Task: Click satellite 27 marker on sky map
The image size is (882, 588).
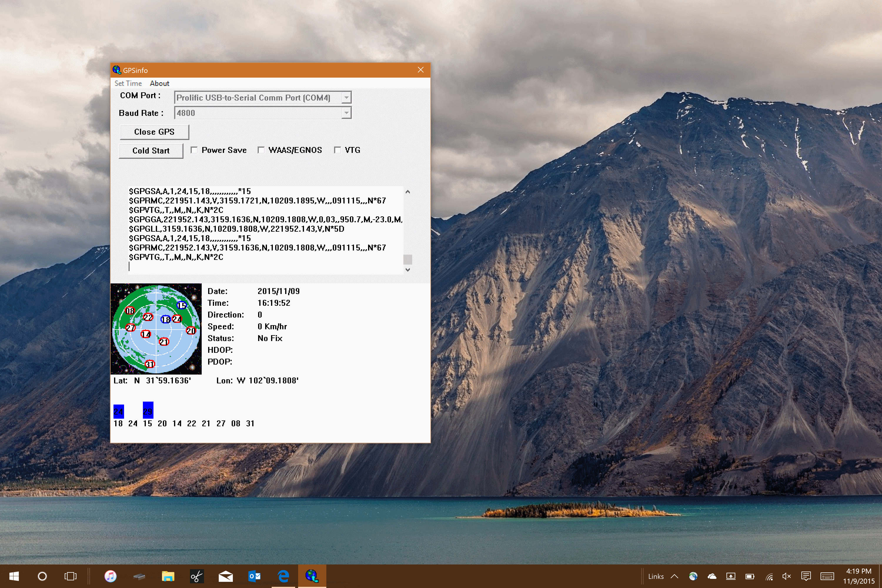Action: coord(130,328)
